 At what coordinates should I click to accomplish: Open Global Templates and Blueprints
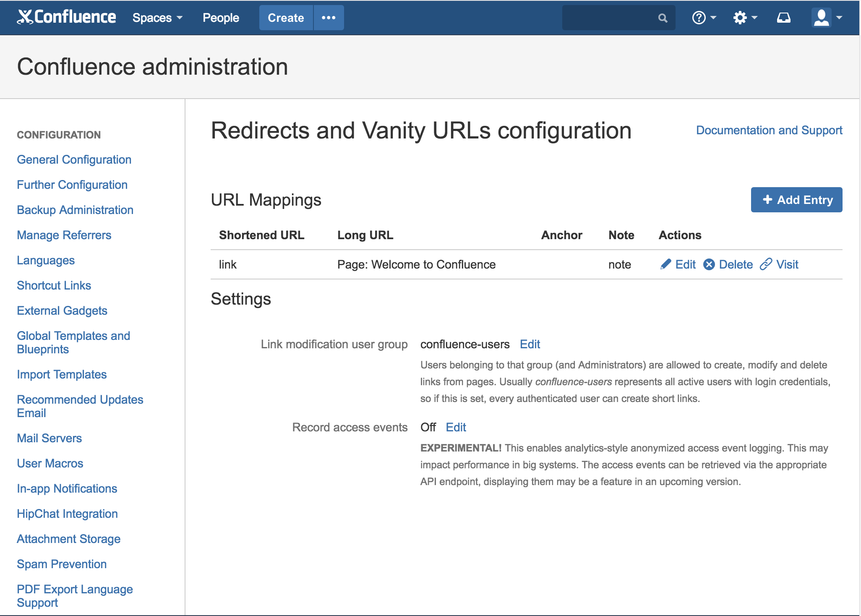click(73, 342)
